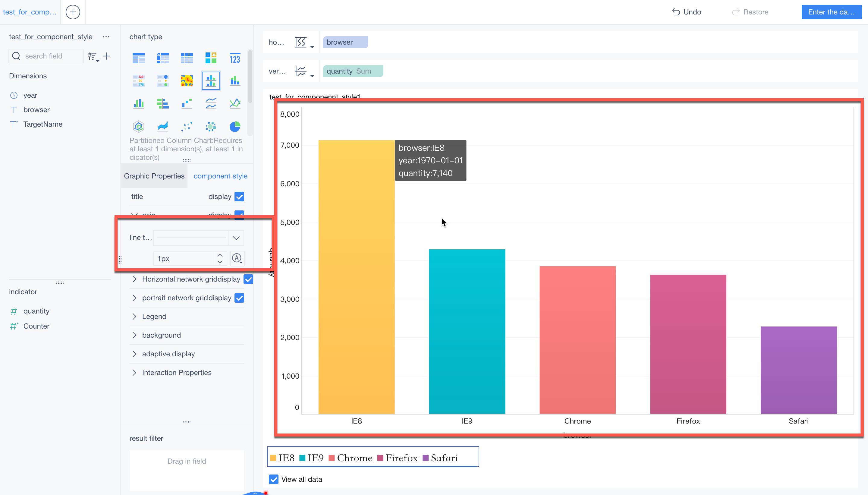
Task: Click the Restore button
Action: click(x=750, y=12)
